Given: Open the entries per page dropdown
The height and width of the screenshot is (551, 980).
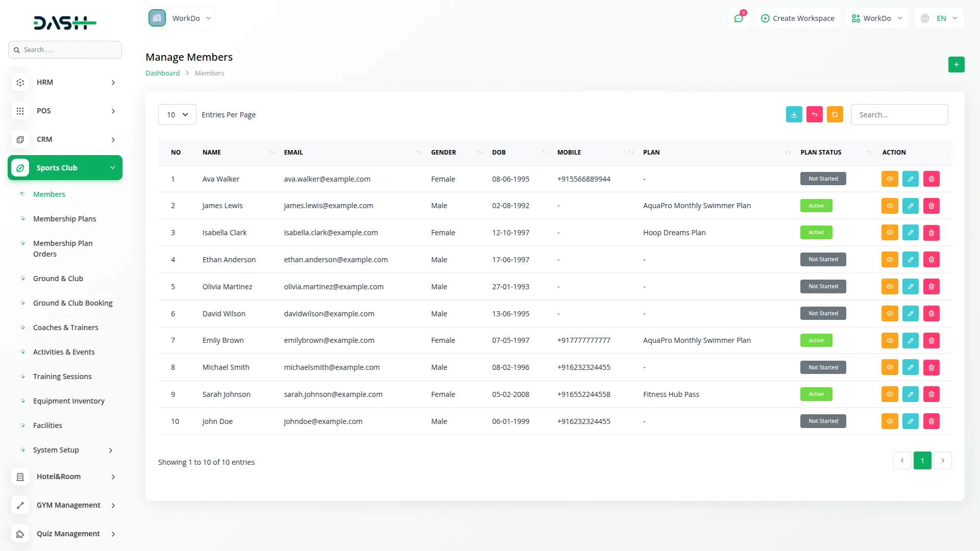Looking at the screenshot, I should click(177, 115).
